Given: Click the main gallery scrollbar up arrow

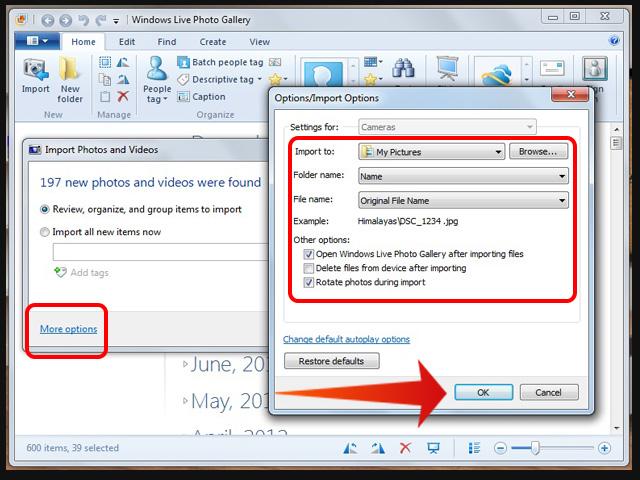Looking at the screenshot, I should click(616, 129).
